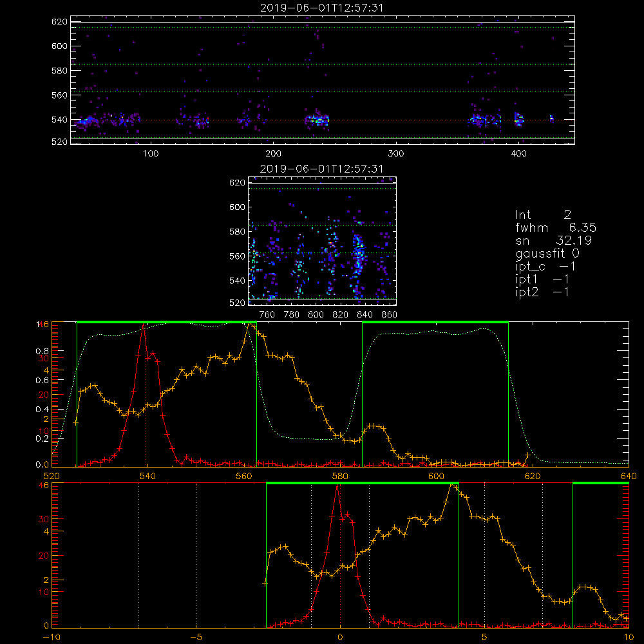Click the 400 x-axis label of the wide spectrogram
This screenshot has width=644, height=644.
click(518, 153)
